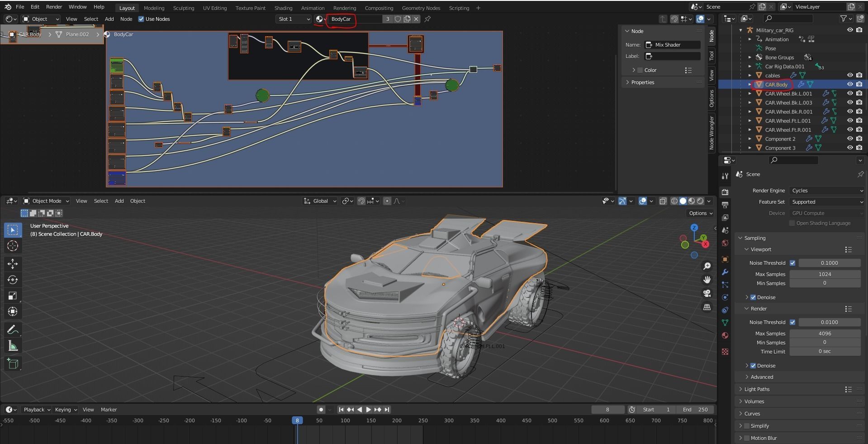Image resolution: width=868 pixels, height=444 pixels.
Task: Select the Cursor tool in viewport toolbar
Action: point(13,246)
